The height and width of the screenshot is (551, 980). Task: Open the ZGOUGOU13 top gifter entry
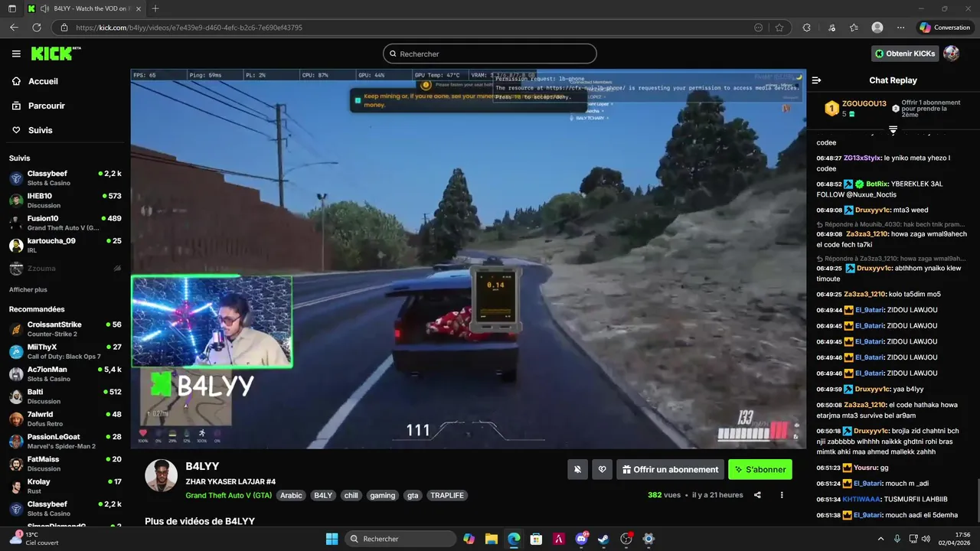coord(856,108)
